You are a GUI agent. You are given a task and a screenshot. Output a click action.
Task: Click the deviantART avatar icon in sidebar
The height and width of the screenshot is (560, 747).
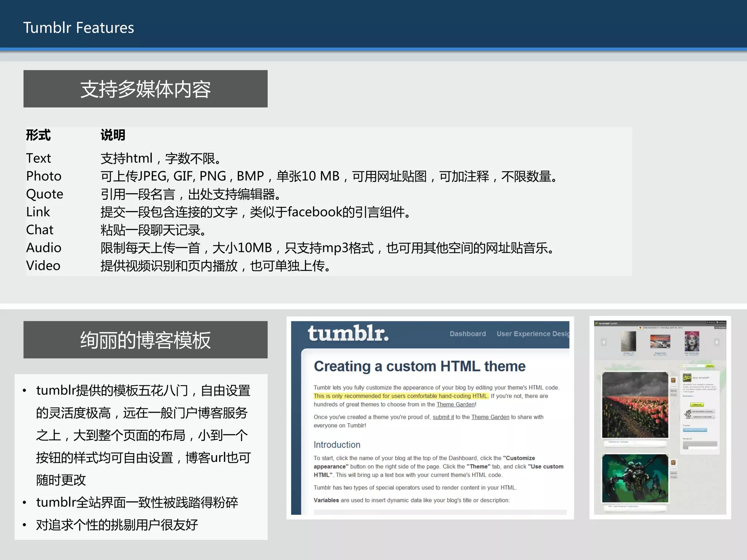[x=687, y=378]
